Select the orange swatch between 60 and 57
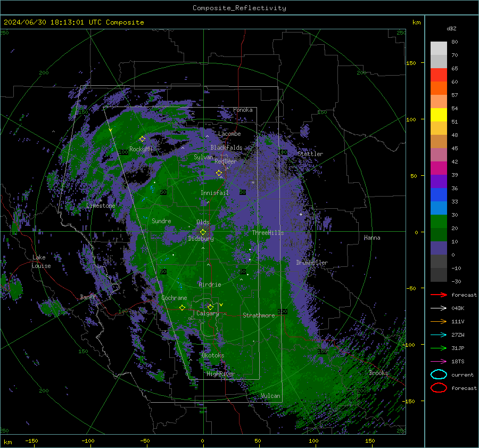This screenshot has width=479, height=448. pyautogui.click(x=439, y=88)
